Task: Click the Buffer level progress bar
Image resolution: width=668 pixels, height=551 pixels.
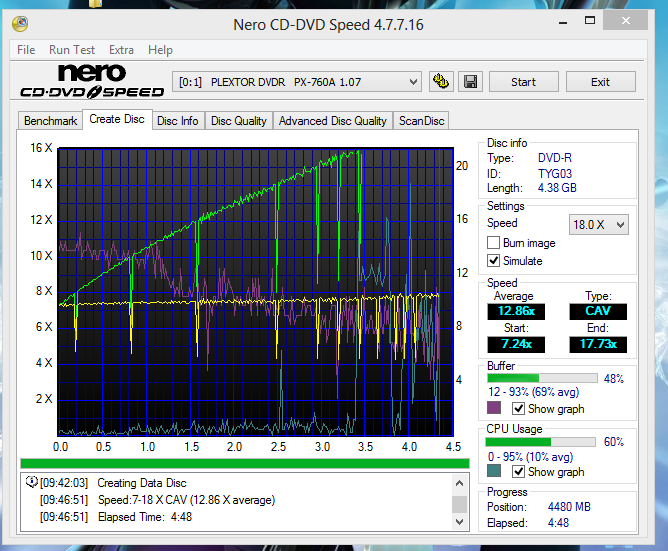Action: click(x=542, y=378)
